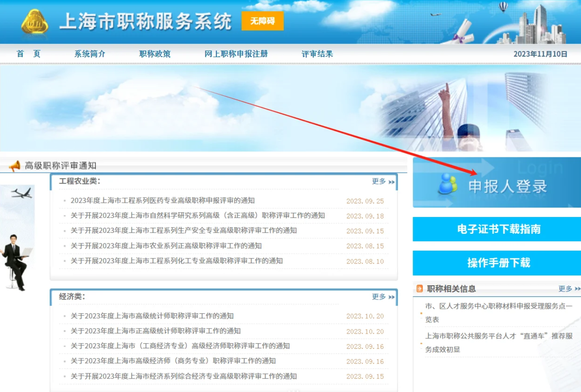Expand 更多 under 工程农业类

point(379,182)
